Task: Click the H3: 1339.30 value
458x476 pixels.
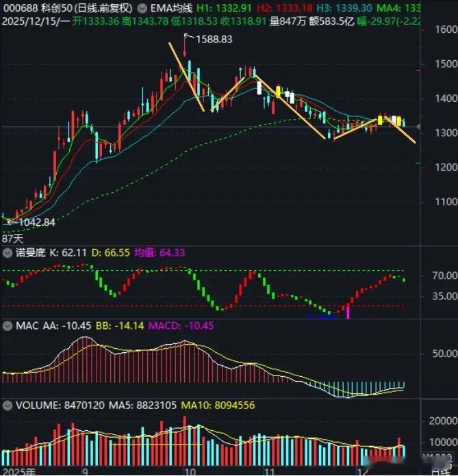Action: [344, 8]
